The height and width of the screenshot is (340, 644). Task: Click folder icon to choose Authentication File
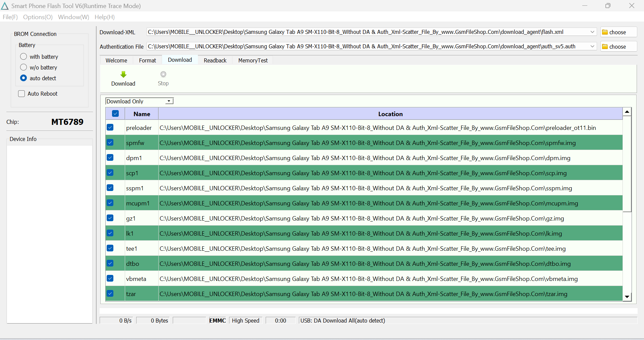(x=605, y=47)
